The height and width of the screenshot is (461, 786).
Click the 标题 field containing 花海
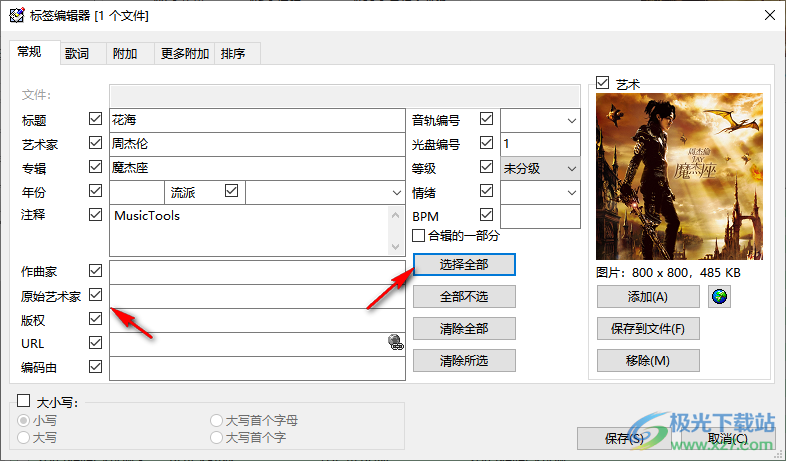click(257, 120)
